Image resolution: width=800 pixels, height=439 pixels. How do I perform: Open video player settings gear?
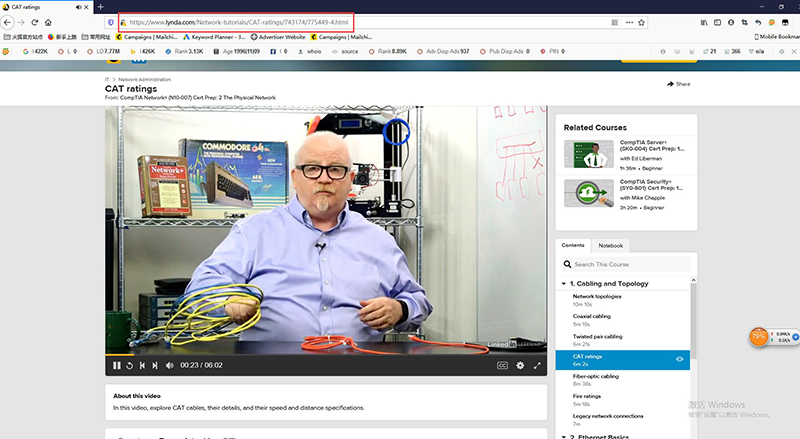pyautogui.click(x=520, y=365)
